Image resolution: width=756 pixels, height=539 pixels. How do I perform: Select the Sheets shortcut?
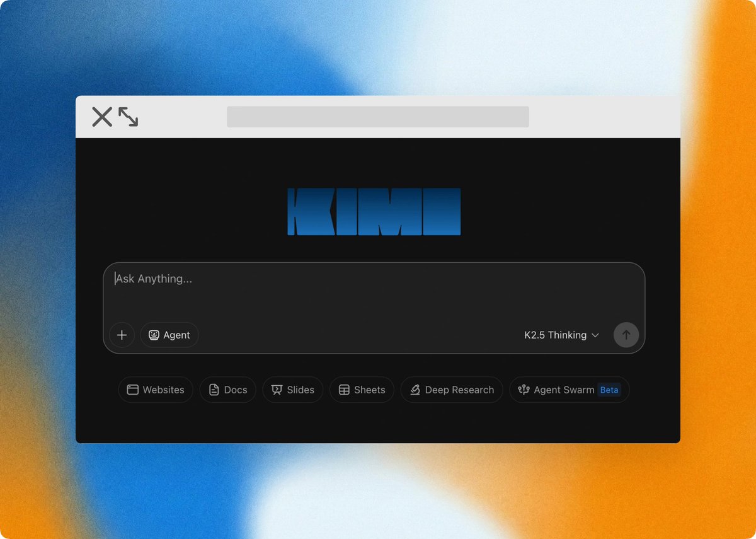(362, 390)
